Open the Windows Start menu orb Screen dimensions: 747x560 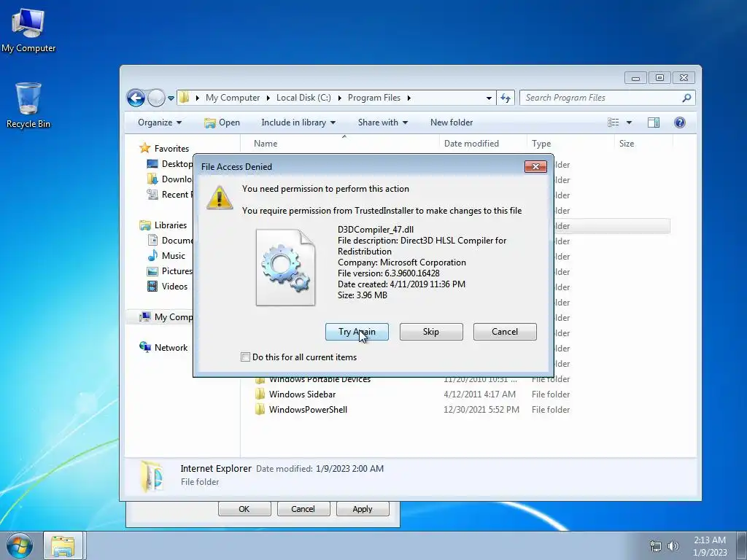[19, 546]
